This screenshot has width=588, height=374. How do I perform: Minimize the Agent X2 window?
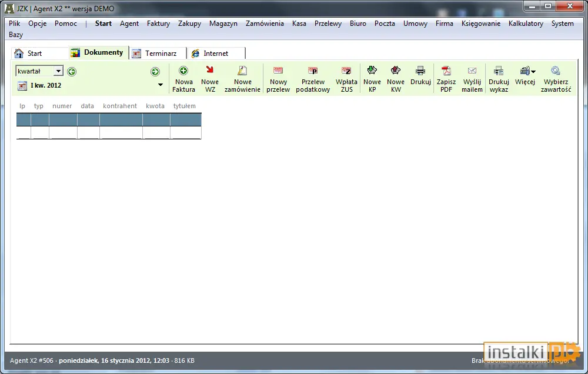click(532, 6)
